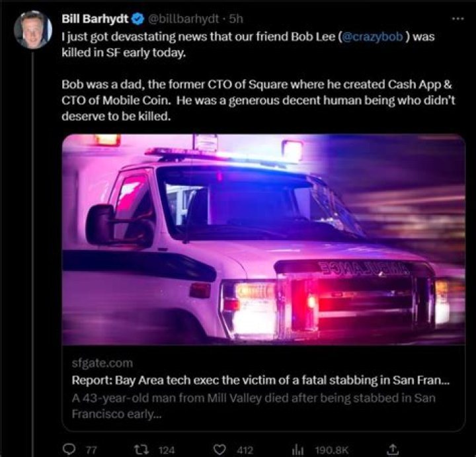Open the 'Report: Bay Area tech exec' headline
Viewport: 476px width, 457px height.
click(x=260, y=382)
